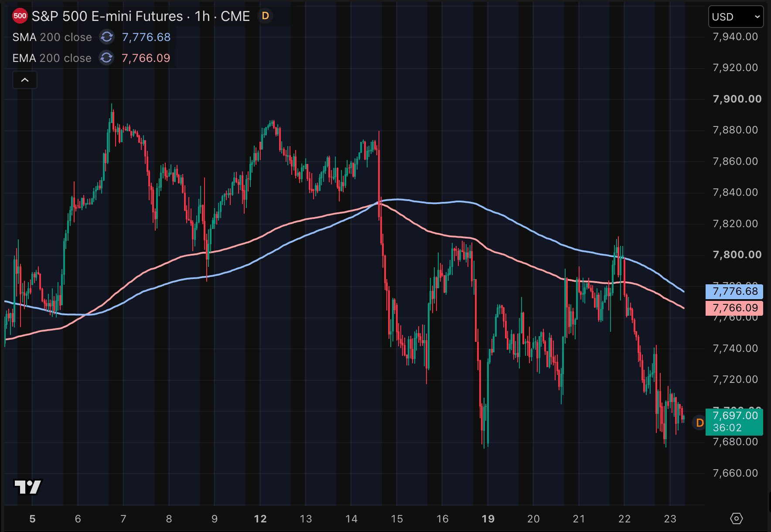The height and width of the screenshot is (532, 771).
Task: Select the SMA 200 close indicator label
Action: [52, 37]
